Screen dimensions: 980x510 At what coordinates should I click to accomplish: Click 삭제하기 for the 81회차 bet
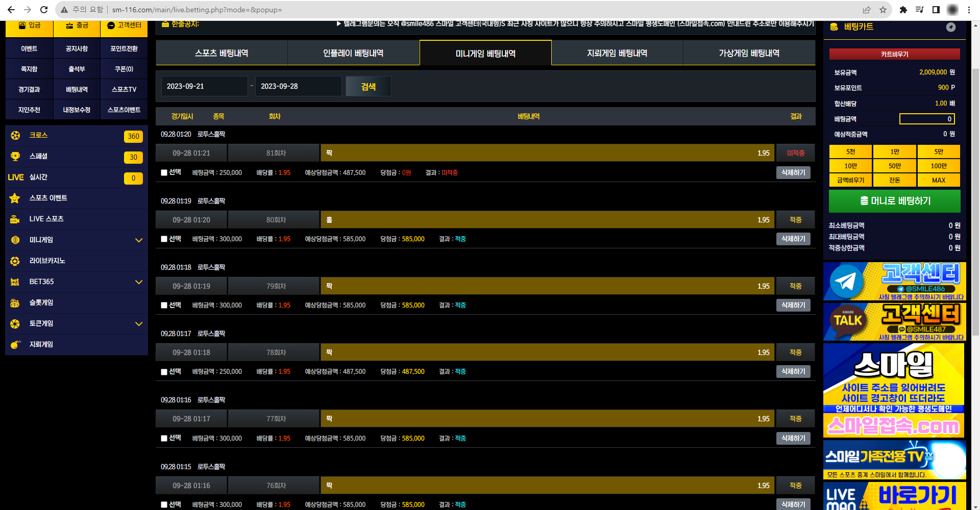tap(793, 172)
